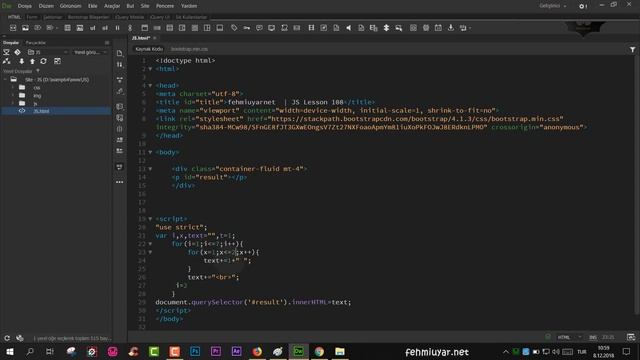Insert an unordered list from the toolbar
Screen dimensions: 640x360
(93, 28)
